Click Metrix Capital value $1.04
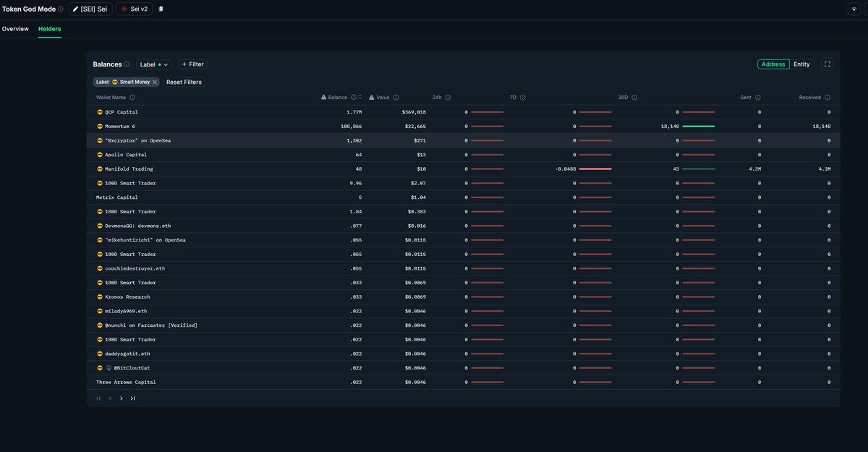The width and height of the screenshot is (868, 452). pos(419,197)
